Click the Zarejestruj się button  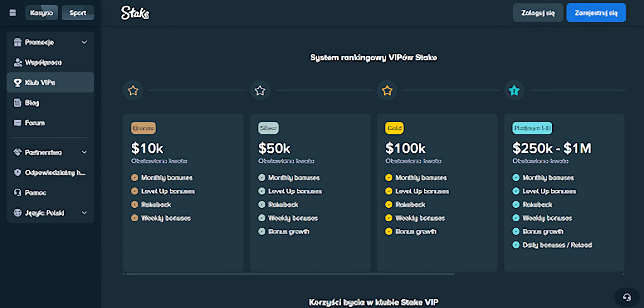596,13
